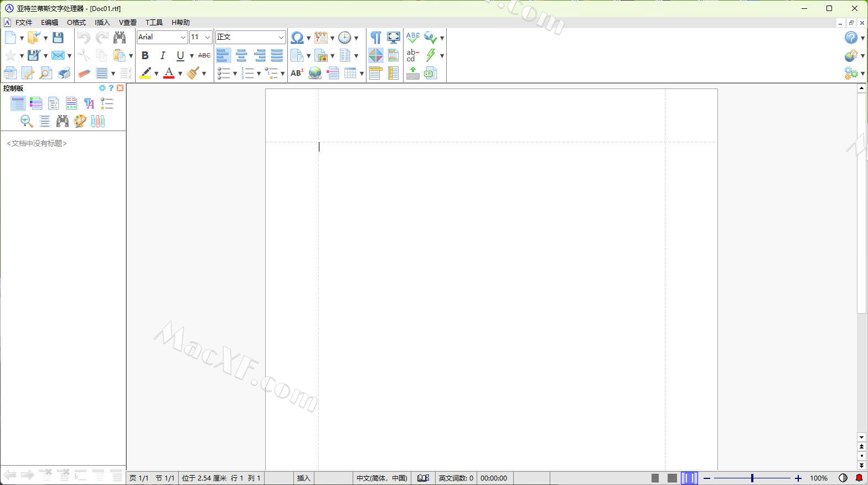The width and height of the screenshot is (868, 485).
Task: Toggle bold formatting
Action: coord(145,55)
